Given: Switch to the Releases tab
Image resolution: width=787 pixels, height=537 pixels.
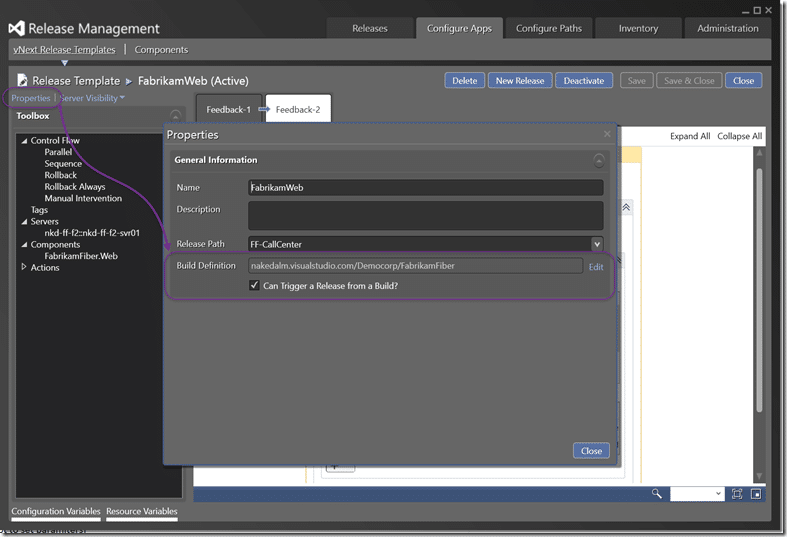Looking at the screenshot, I should point(370,28).
